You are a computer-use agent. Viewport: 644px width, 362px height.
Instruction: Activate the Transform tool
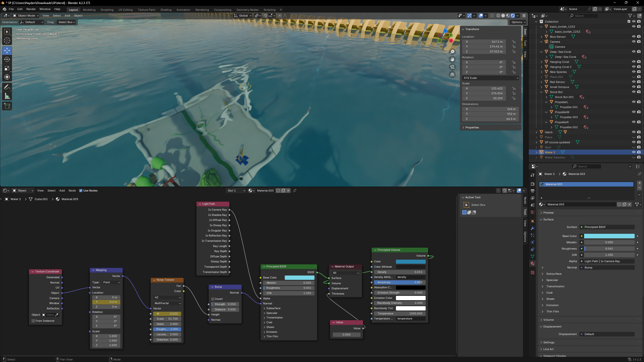(x=7, y=77)
